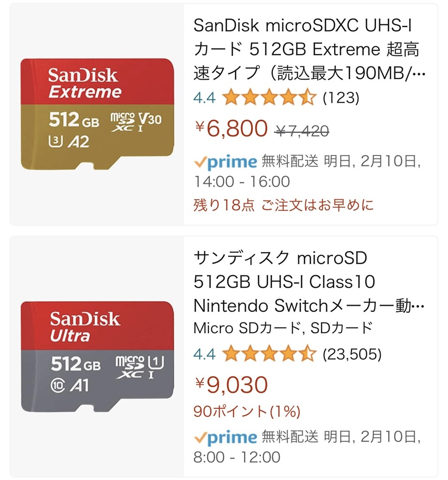
Task: Click the Prime badge on the Extreme listing
Action: (224, 161)
